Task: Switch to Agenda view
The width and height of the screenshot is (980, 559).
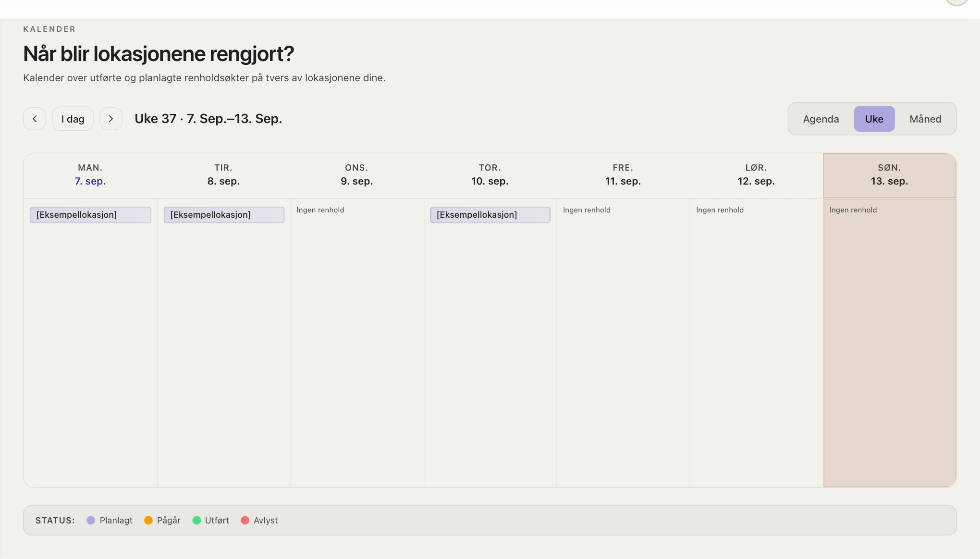Action: coord(821,119)
